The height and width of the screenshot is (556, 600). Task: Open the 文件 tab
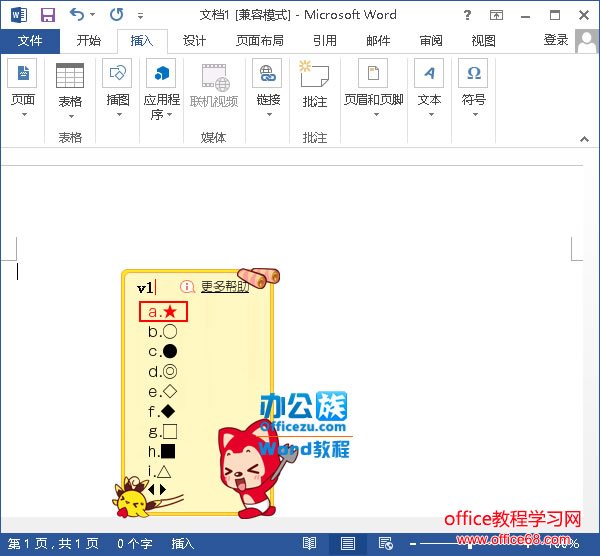(30, 41)
